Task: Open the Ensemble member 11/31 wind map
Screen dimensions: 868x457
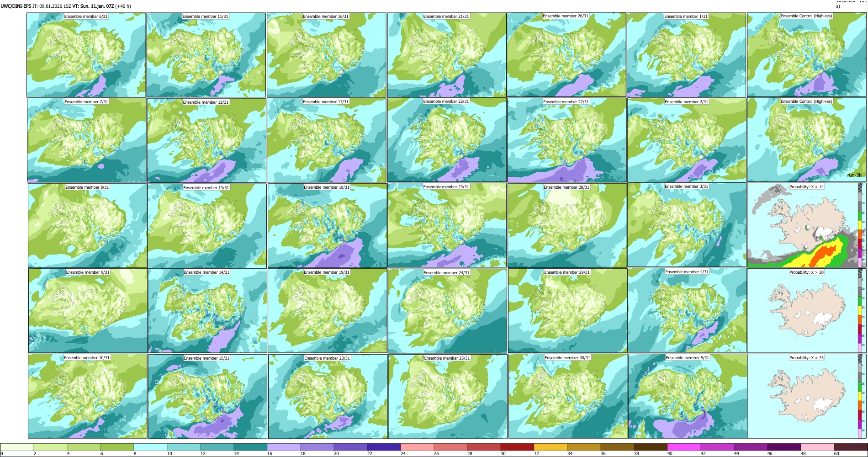Action: 206,54
